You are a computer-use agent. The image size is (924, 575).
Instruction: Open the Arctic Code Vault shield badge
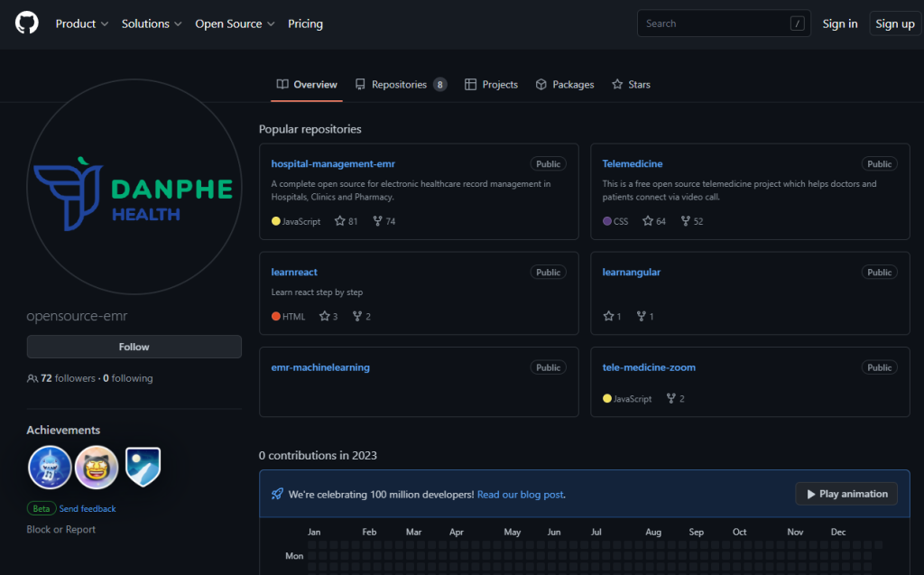pyautogui.click(x=143, y=467)
